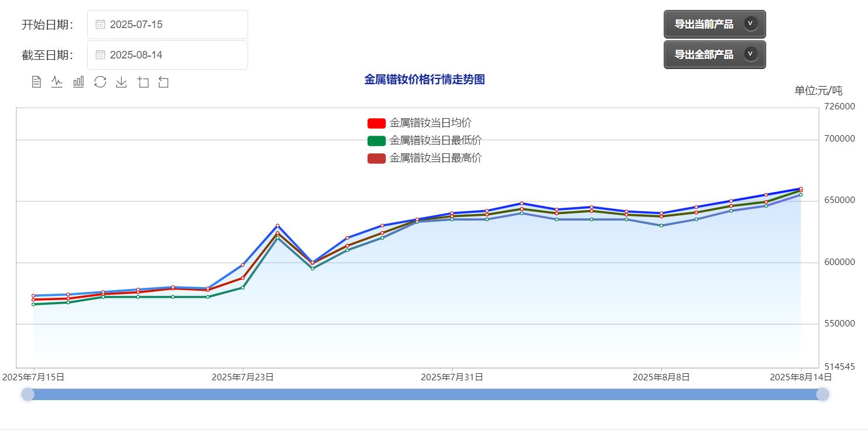Click the restore chart refresh icon
The width and height of the screenshot is (868, 430).
[x=100, y=82]
